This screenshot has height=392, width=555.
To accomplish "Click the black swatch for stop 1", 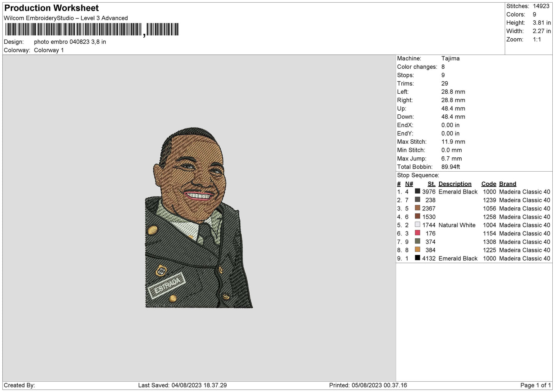I will coord(417,191).
